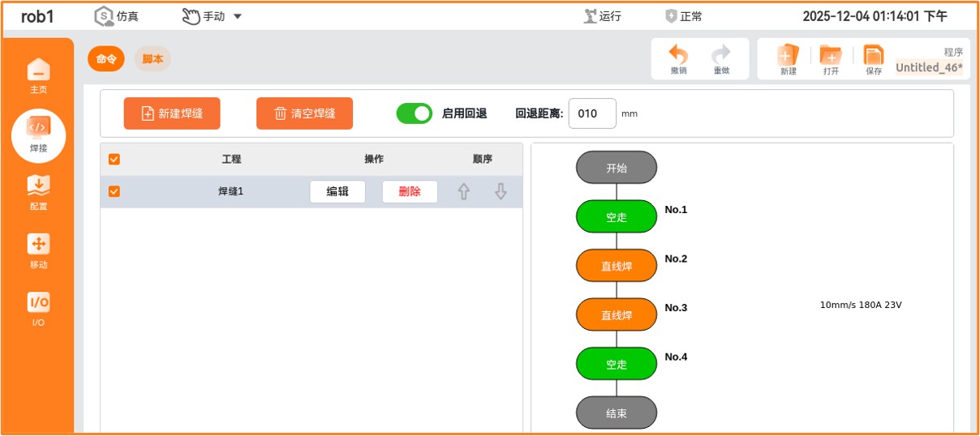Move 焊缝1 down with the down arrow
980x436 pixels.
pyautogui.click(x=501, y=192)
